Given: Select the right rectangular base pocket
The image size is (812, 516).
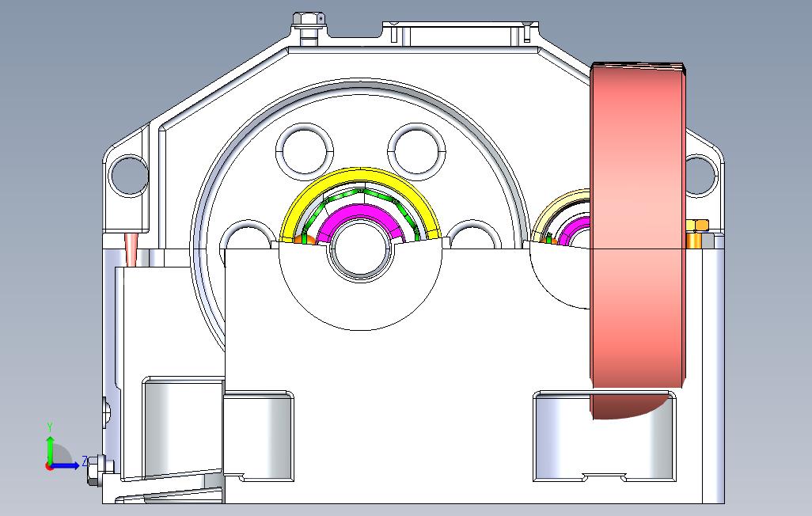Looking at the screenshot, I should (605, 436).
